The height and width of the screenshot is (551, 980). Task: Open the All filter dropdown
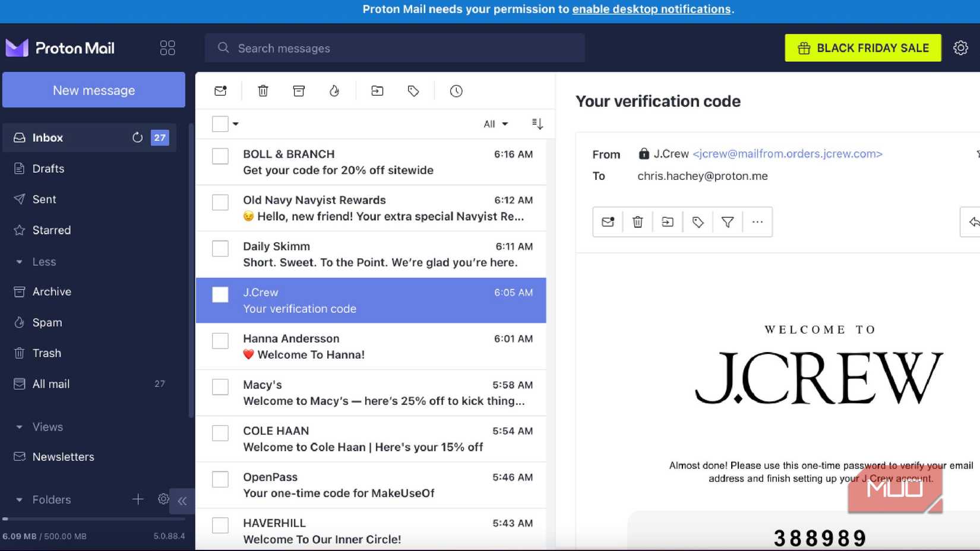click(495, 123)
